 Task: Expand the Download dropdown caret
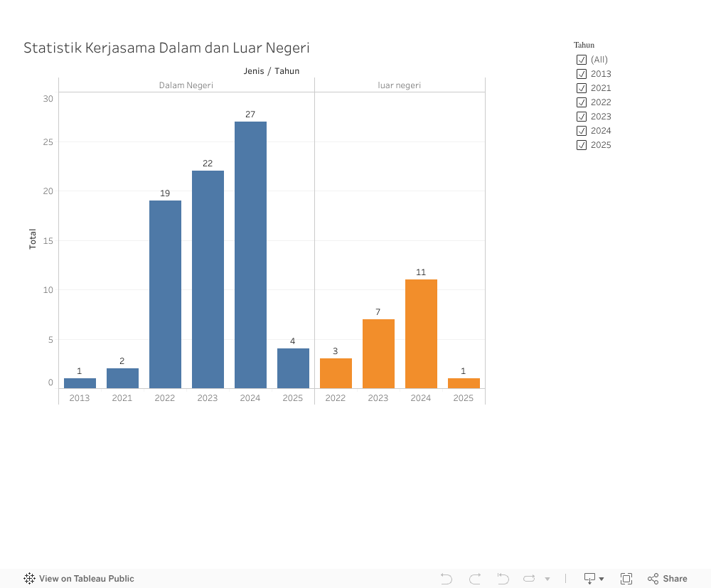(x=602, y=579)
